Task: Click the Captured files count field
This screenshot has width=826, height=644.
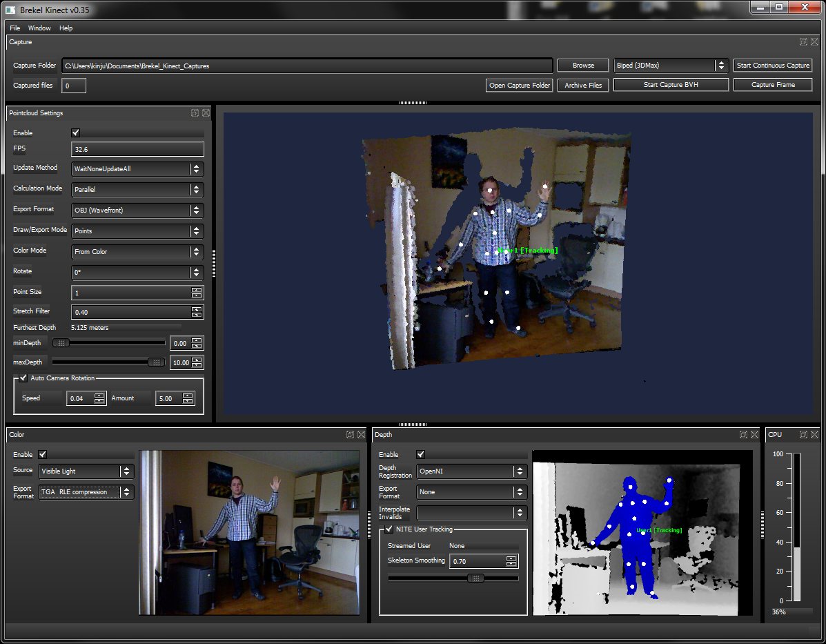Action: 74,86
